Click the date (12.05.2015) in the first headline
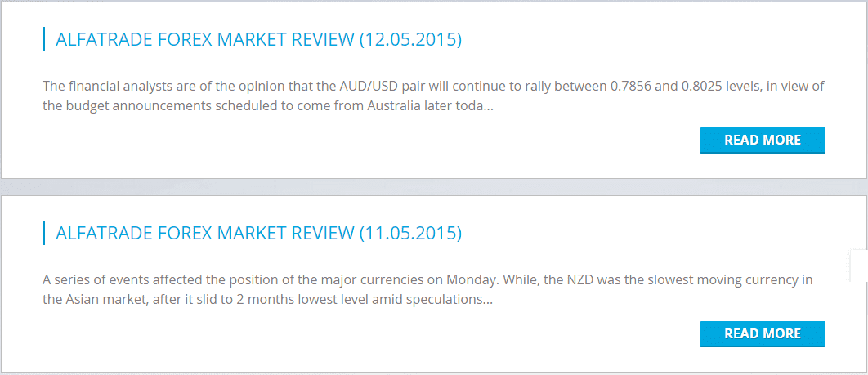The image size is (868, 375). tap(410, 39)
